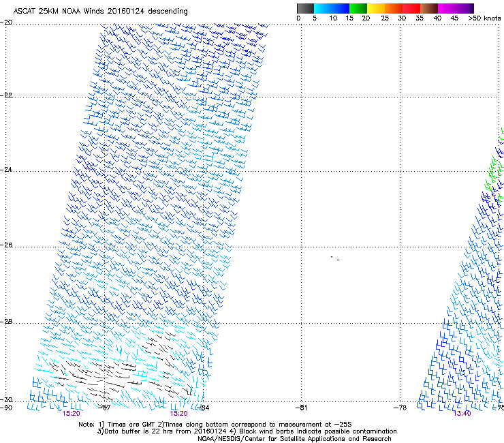The image size is (504, 443).
Task: Click the orange 25-30 knots color segment
Action: coord(394,8)
